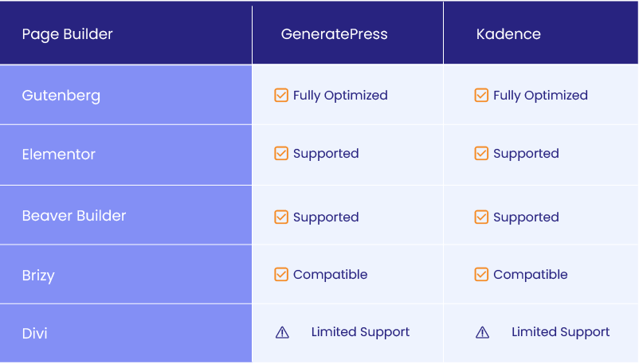Click GeneratePress Elementor Supported checkmark icon
639x364 pixels.
pos(281,154)
